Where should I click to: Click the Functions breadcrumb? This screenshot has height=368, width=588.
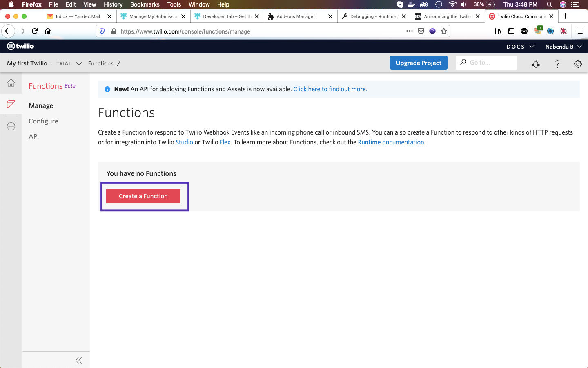pyautogui.click(x=100, y=63)
